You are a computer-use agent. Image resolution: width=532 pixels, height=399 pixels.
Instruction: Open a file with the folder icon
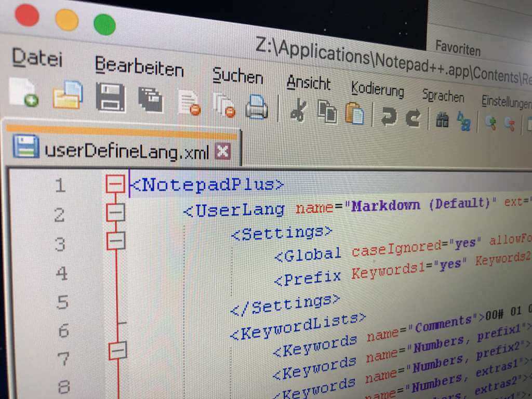pos(68,95)
